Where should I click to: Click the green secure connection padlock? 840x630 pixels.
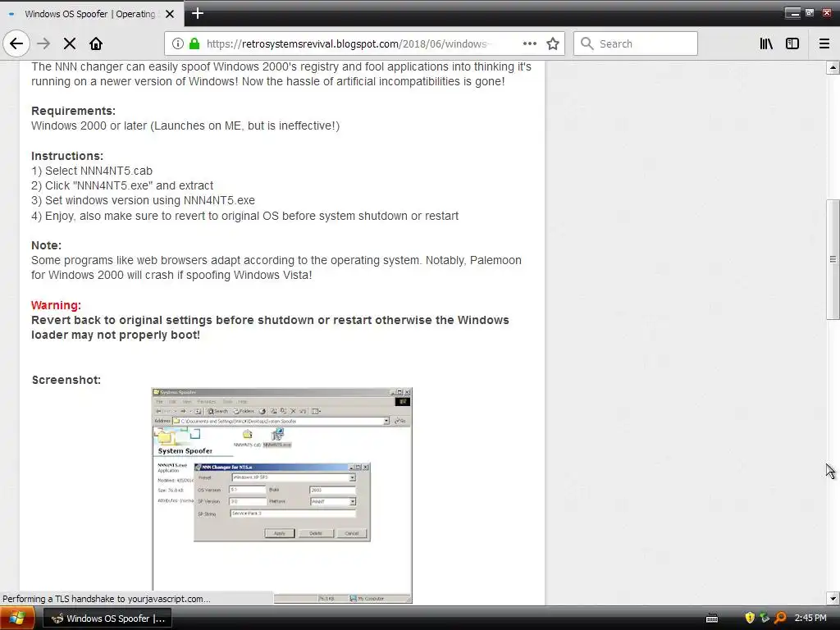click(x=194, y=43)
